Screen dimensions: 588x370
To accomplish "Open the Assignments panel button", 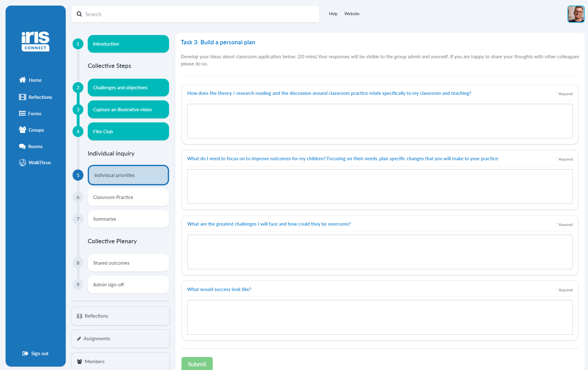I will pos(120,339).
